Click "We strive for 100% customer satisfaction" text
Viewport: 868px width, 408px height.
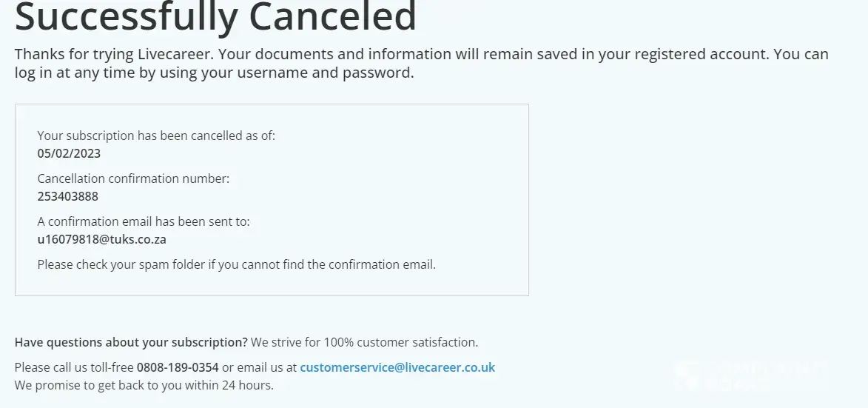coord(364,342)
